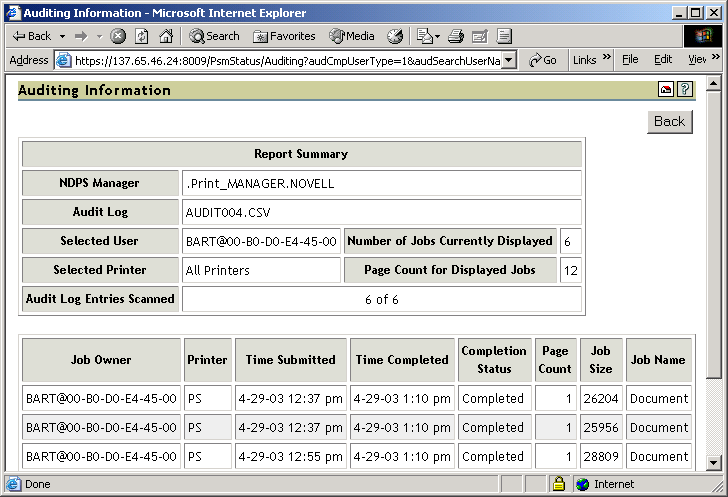The height and width of the screenshot is (497, 728).
Task: Open the View menu
Action: tap(696, 59)
